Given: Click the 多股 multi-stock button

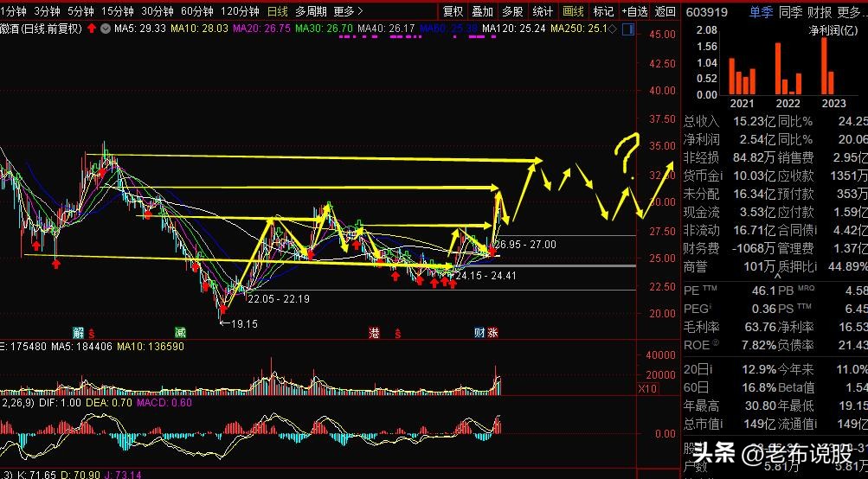Looking at the screenshot, I should 512,11.
